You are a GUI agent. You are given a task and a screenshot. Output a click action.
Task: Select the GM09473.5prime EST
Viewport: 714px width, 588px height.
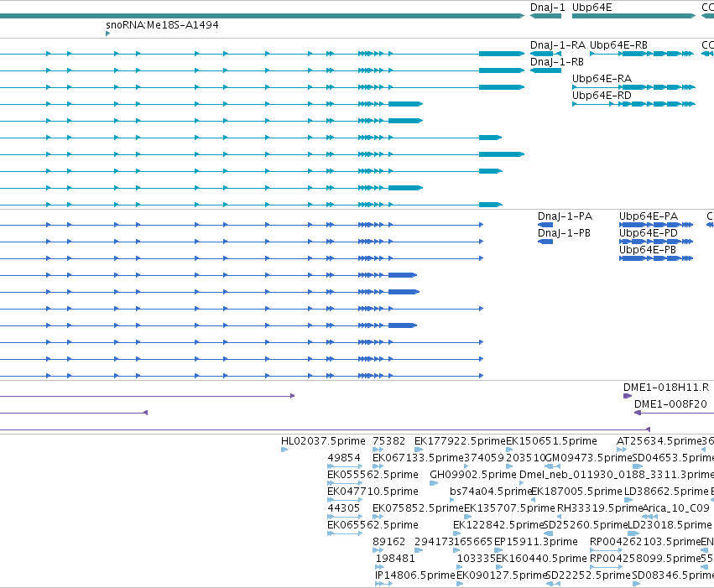[x=552, y=466]
